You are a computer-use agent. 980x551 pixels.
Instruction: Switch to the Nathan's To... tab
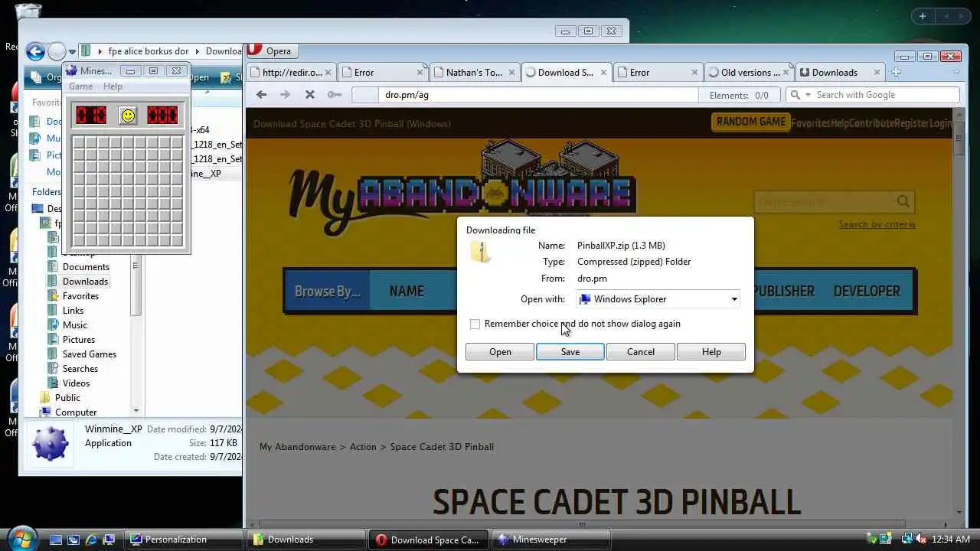pos(474,73)
